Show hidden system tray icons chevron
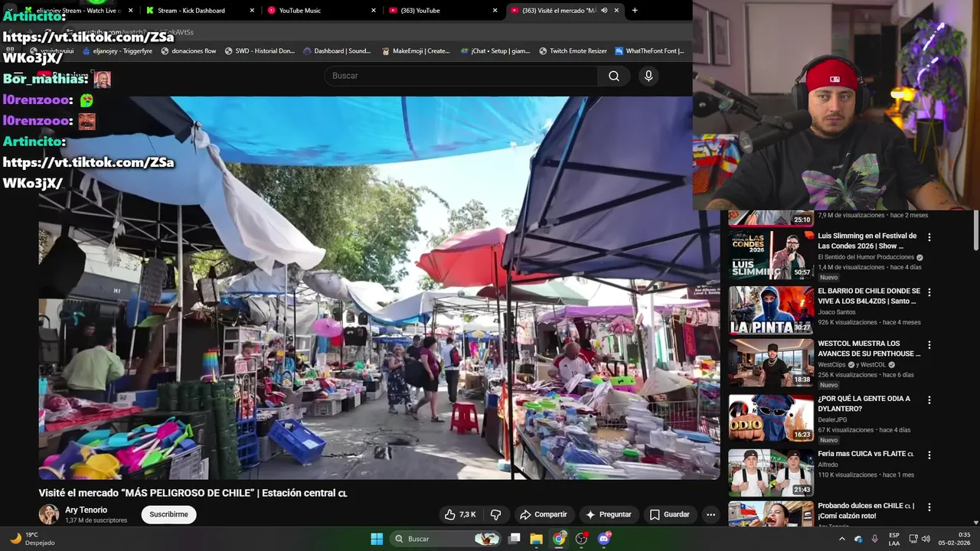The image size is (980, 551). [842, 539]
